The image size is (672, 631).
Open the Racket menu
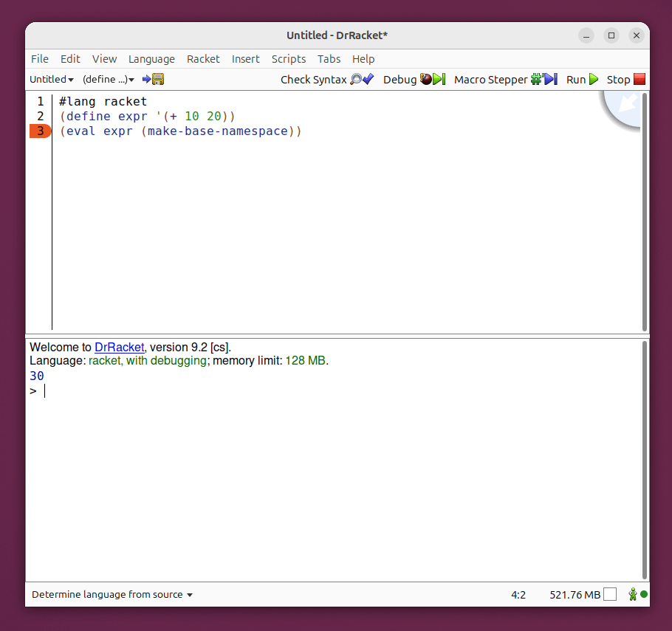(x=203, y=59)
